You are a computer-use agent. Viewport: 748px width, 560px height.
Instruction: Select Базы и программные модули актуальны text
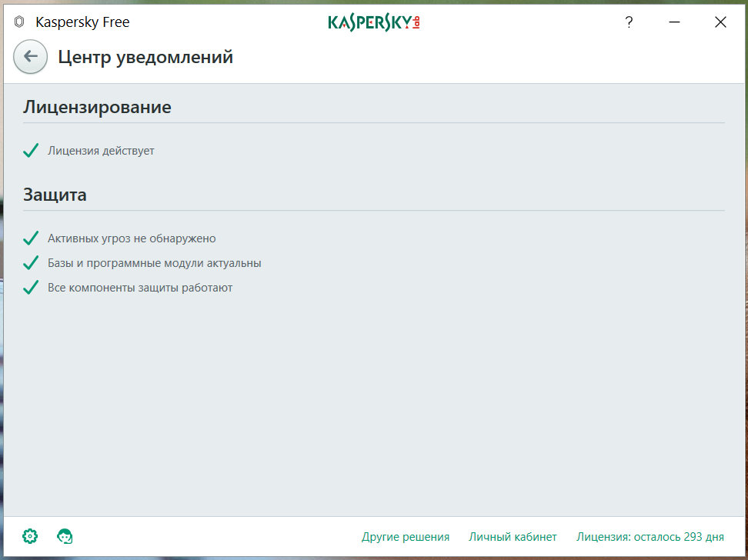pos(154,263)
